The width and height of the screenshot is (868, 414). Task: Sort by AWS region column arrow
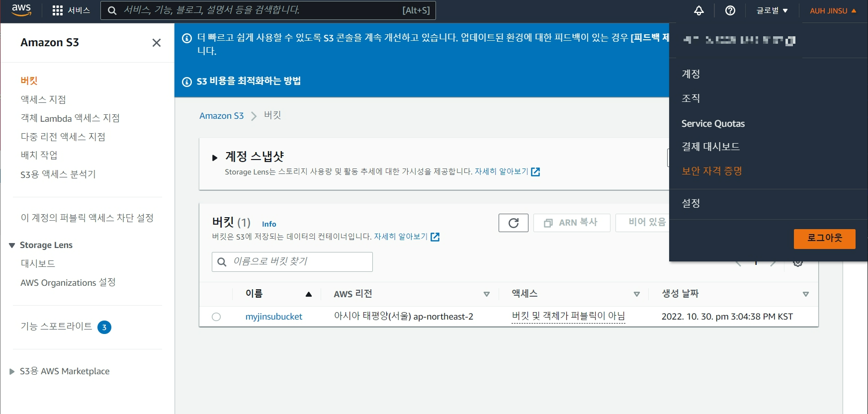[x=487, y=294]
